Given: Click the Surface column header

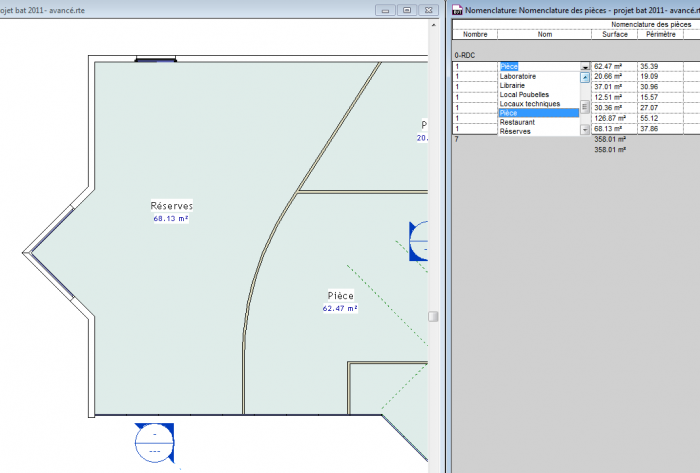Looking at the screenshot, I should 615,33.
